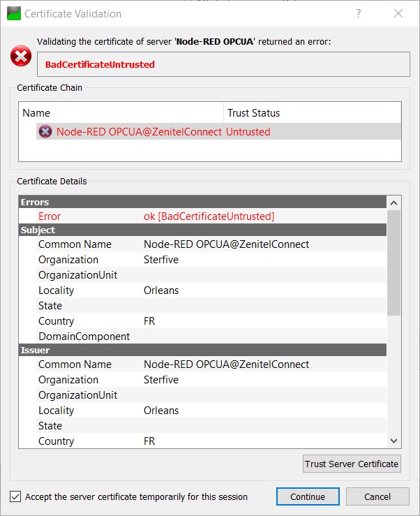Click the BadCertificateUntrusted error message field
Screen dimensions: 420x516
pos(223,64)
